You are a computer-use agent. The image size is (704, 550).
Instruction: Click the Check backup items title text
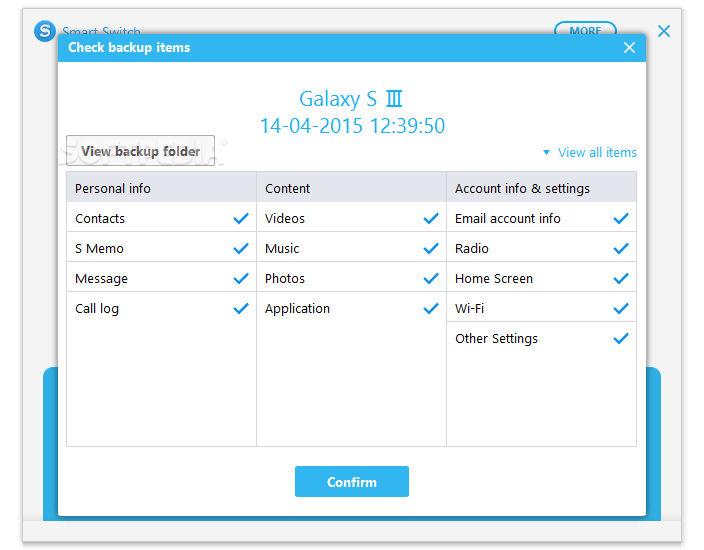pos(129,48)
